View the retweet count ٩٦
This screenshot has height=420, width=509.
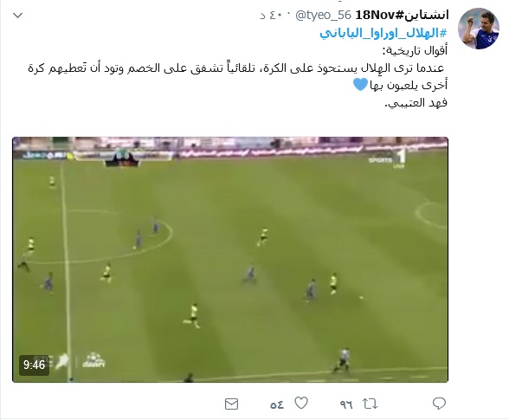click(x=346, y=404)
